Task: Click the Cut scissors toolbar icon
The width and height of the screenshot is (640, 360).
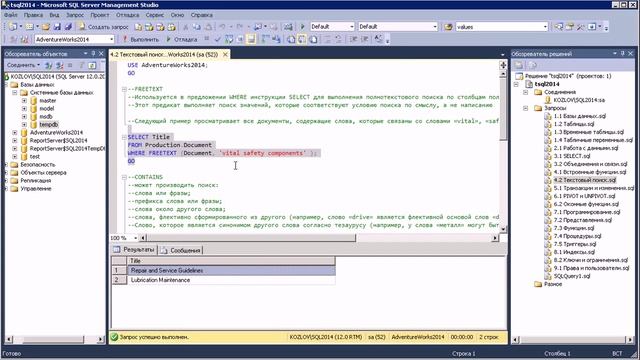Action: [x=186, y=27]
